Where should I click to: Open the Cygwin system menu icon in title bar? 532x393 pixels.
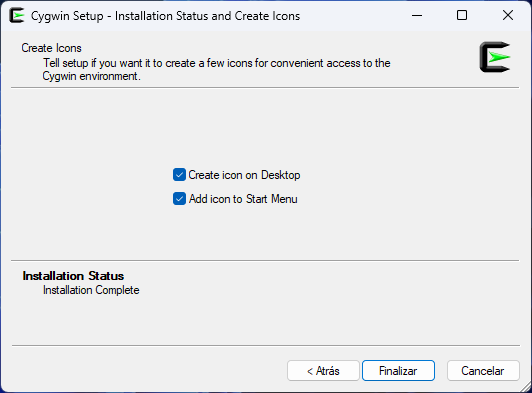pos(17,16)
